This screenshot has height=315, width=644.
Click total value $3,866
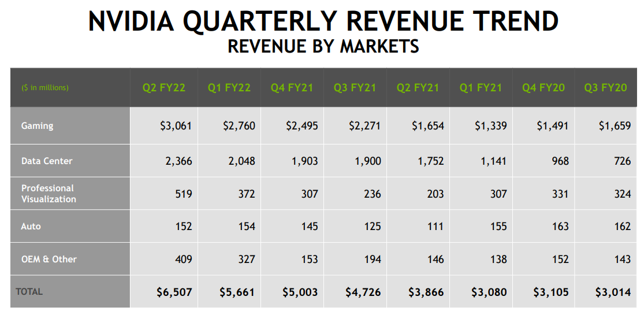coord(426,292)
